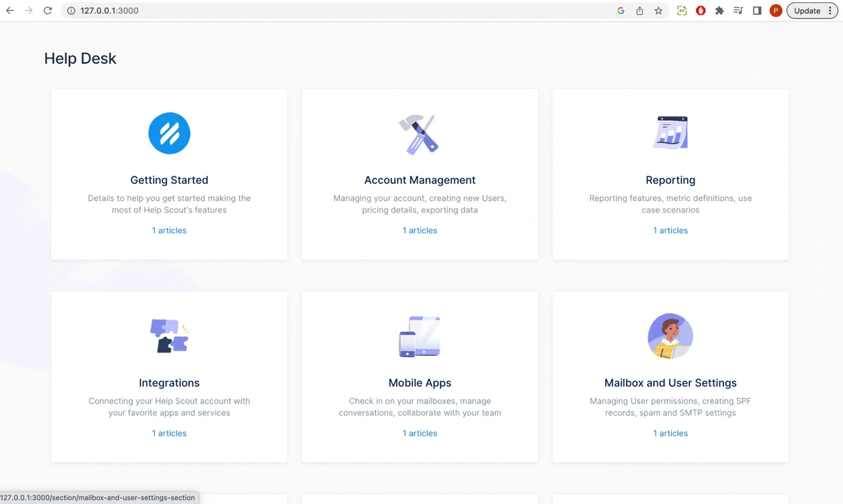Click the Account Management description text
The image size is (843, 504).
tap(420, 204)
